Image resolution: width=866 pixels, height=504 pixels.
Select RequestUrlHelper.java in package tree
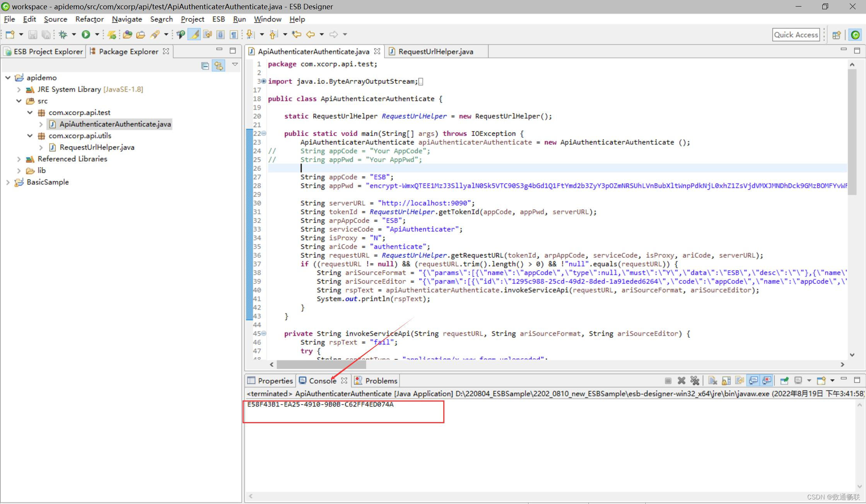point(97,147)
